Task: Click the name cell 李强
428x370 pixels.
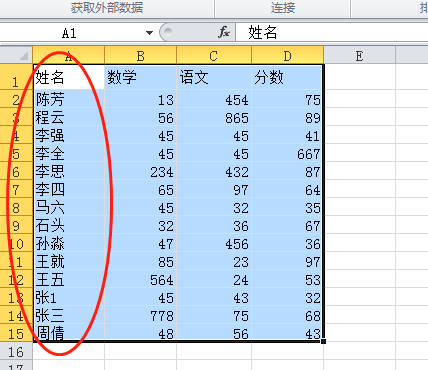Action: pos(69,135)
